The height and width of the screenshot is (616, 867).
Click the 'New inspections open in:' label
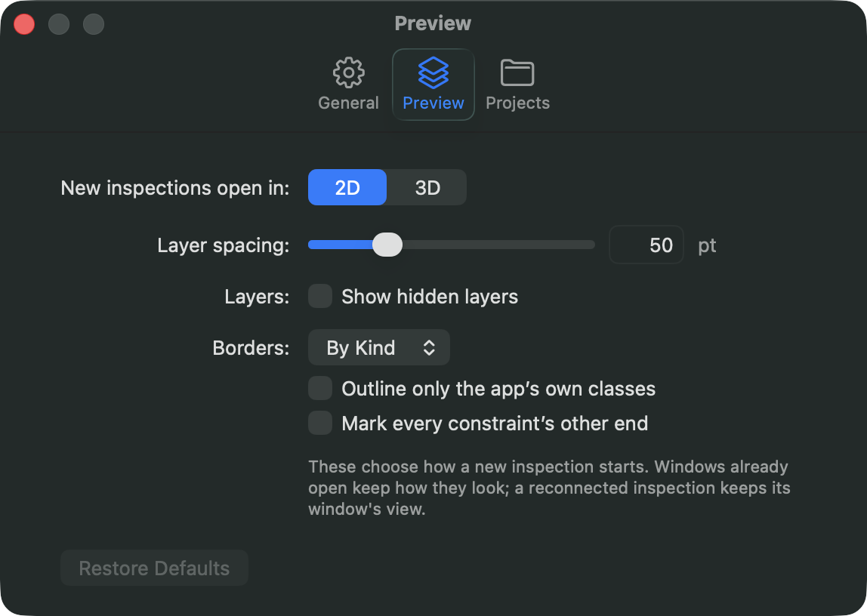pos(174,188)
